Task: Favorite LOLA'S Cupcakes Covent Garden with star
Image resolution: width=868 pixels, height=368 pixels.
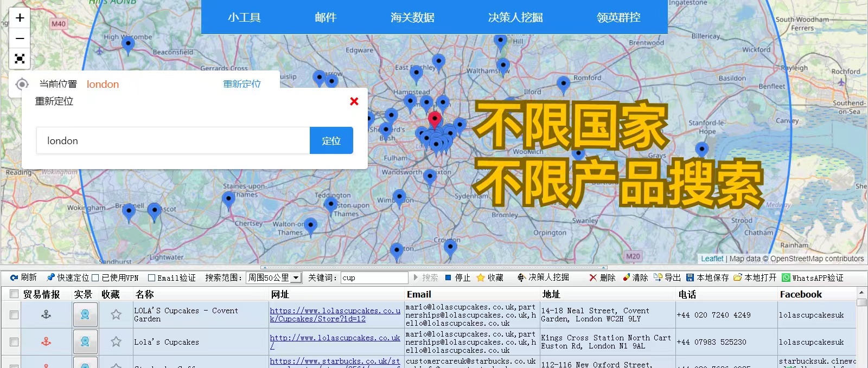Action: coord(116,314)
